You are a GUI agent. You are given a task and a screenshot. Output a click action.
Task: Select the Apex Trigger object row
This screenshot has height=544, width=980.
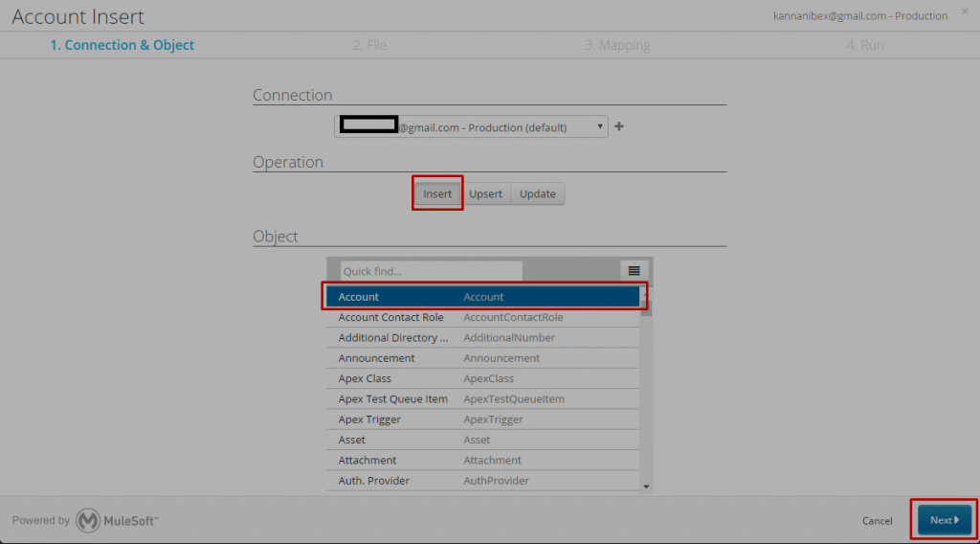483,419
